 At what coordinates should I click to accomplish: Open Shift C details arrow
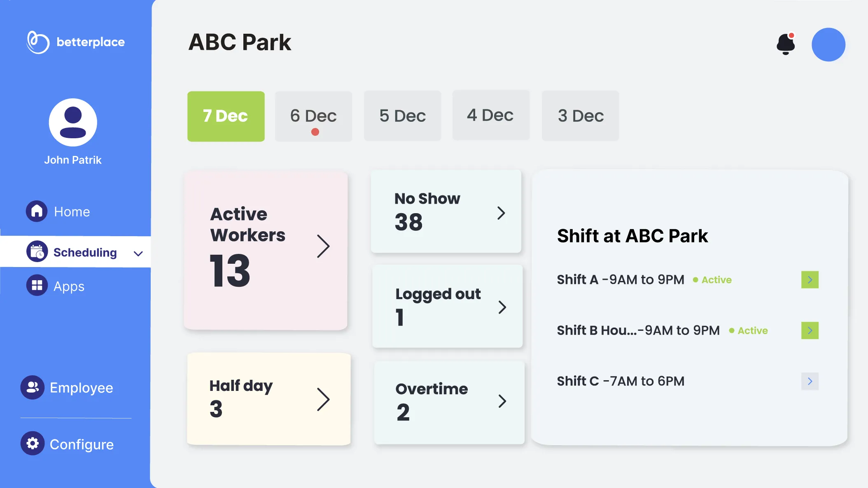810,381
